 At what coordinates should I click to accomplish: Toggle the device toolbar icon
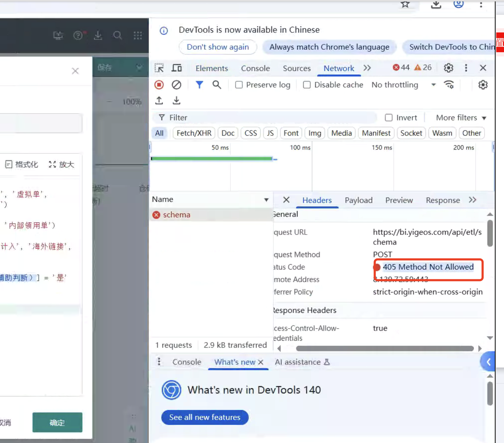176,68
